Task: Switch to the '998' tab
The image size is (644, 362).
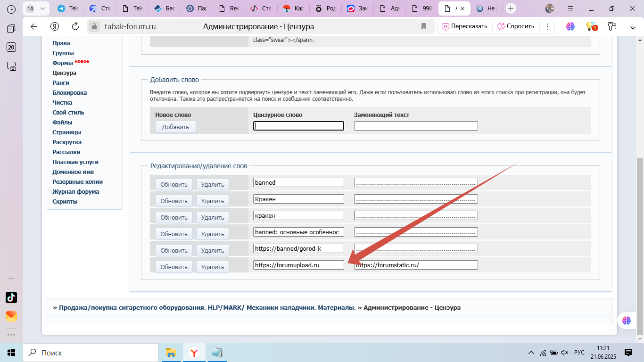Action: [x=421, y=8]
